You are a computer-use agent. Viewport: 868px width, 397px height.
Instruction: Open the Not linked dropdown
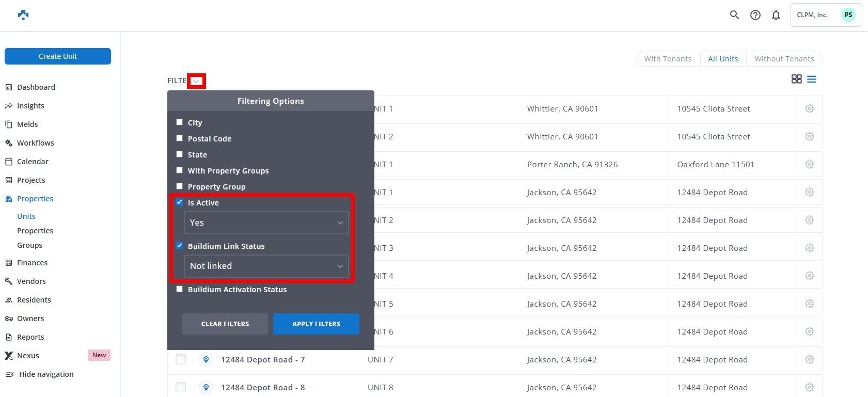click(266, 266)
